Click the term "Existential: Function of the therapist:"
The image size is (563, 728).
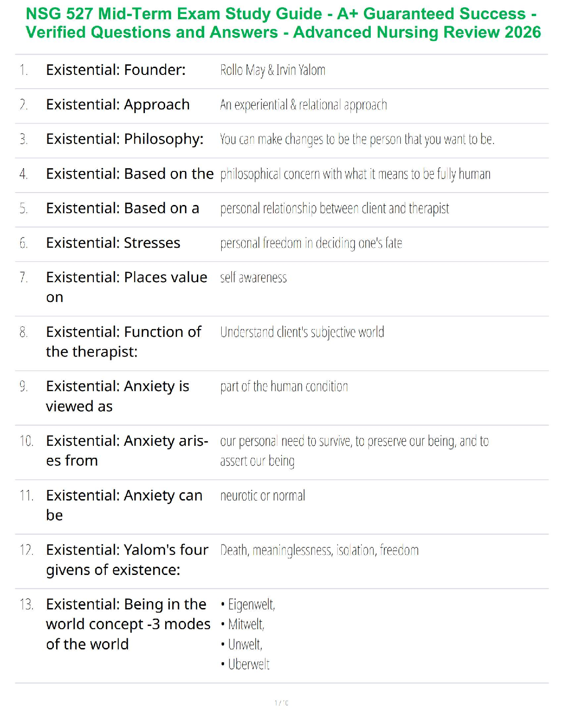pos(123,341)
